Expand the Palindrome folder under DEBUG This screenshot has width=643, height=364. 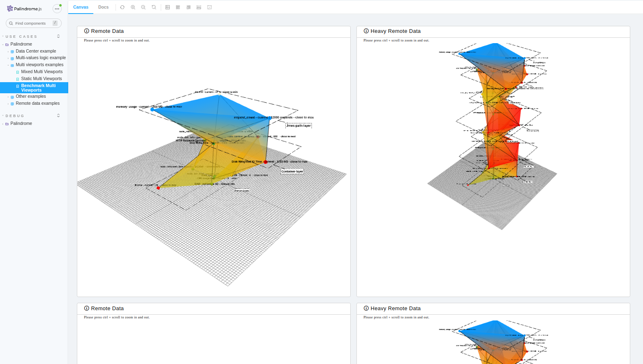(x=21, y=124)
